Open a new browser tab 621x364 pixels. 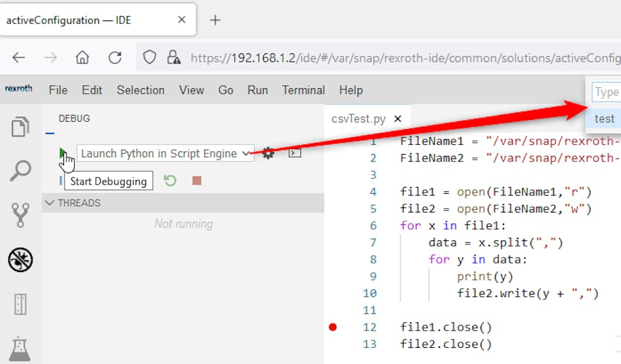(x=215, y=20)
